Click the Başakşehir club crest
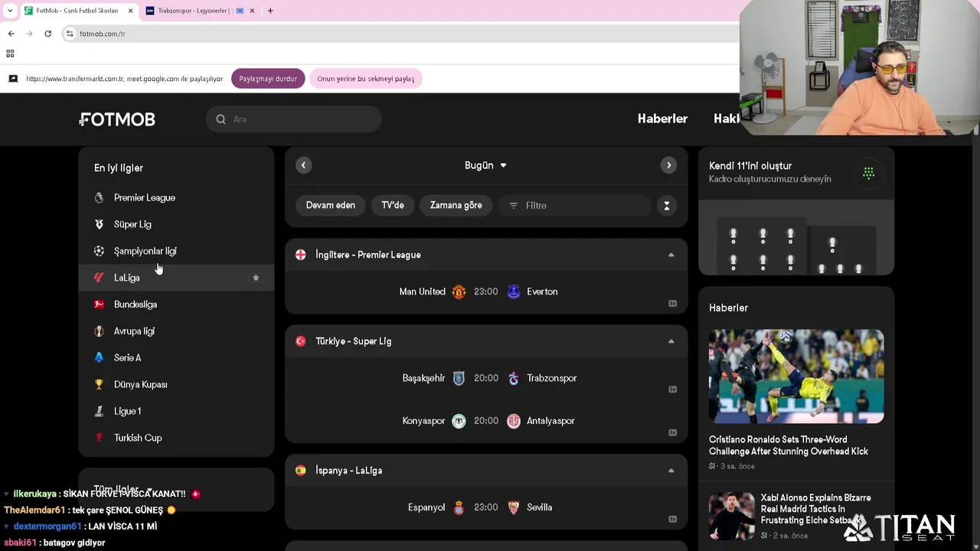Viewport: 980px width, 551px height. click(x=459, y=378)
